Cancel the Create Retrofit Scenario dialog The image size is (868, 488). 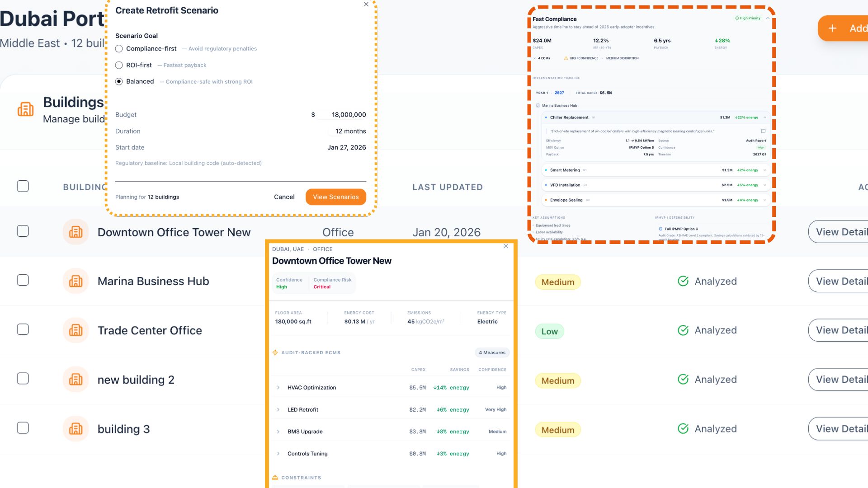[x=284, y=197]
